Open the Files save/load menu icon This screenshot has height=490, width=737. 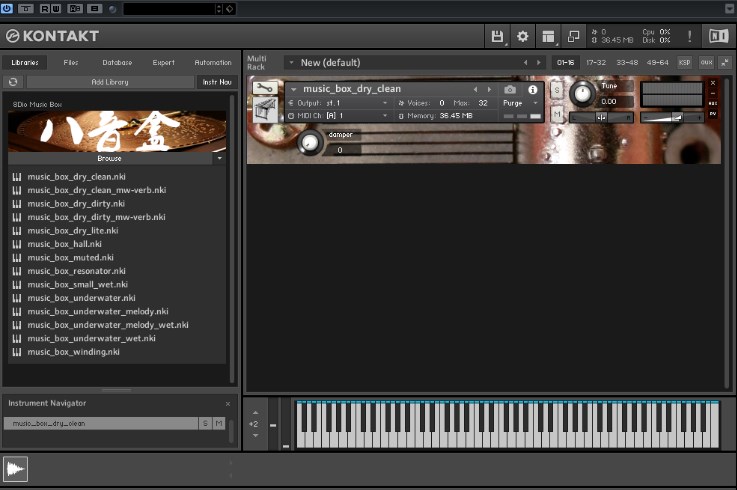(497, 36)
